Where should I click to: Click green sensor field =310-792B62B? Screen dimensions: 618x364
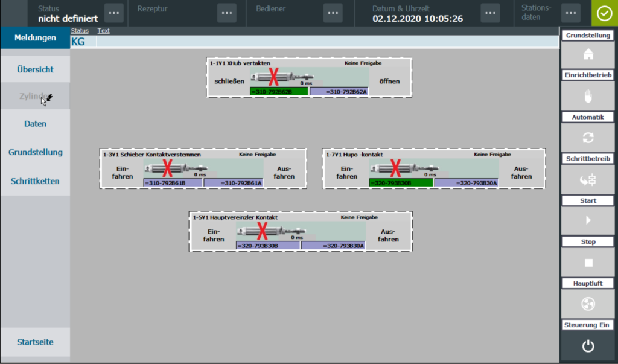click(279, 92)
